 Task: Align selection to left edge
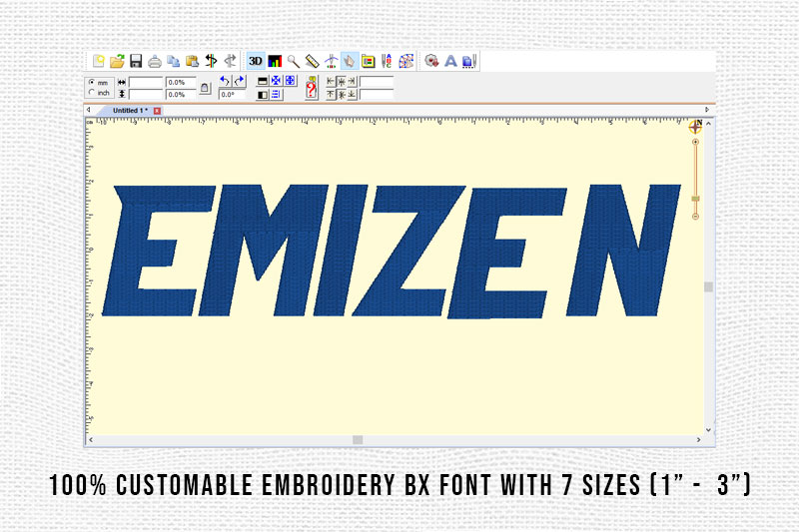331,81
